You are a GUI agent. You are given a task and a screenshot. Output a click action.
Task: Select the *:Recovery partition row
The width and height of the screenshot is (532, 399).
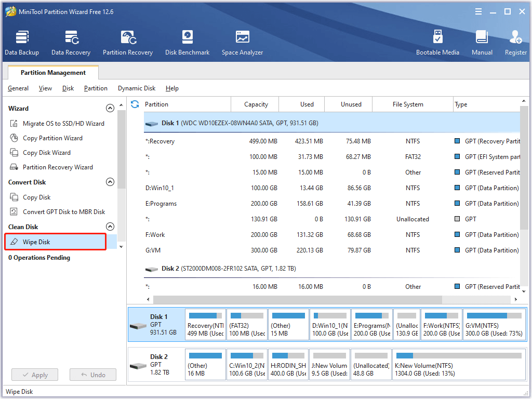tap(332, 141)
